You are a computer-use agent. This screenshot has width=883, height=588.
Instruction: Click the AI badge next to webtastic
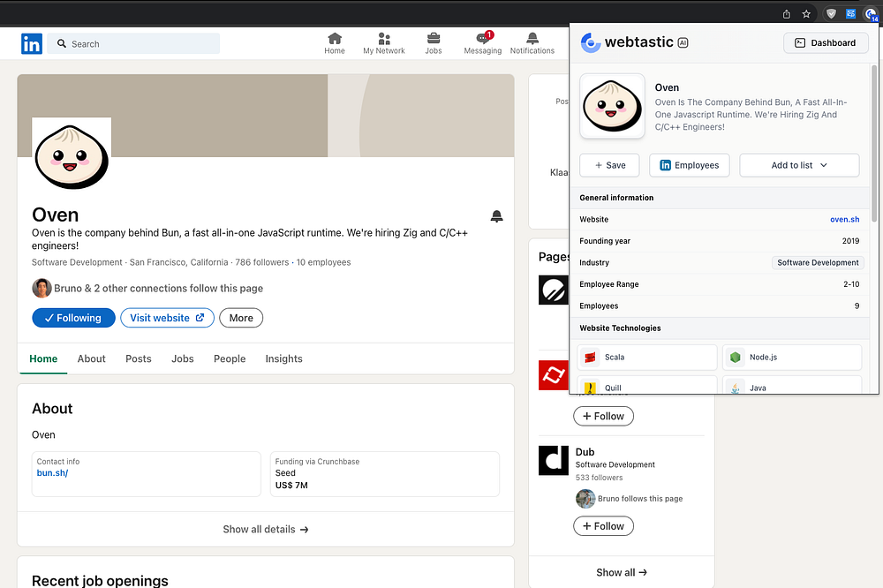coord(683,42)
